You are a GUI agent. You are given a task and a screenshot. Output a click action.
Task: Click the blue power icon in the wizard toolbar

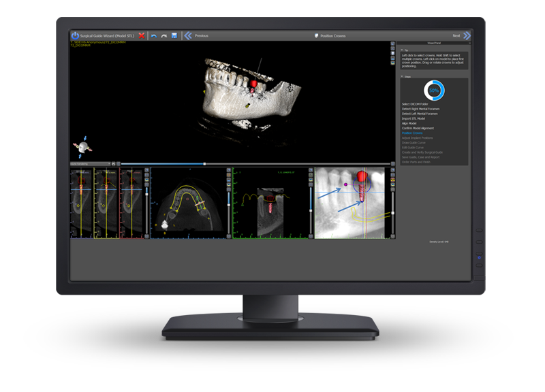(x=75, y=35)
